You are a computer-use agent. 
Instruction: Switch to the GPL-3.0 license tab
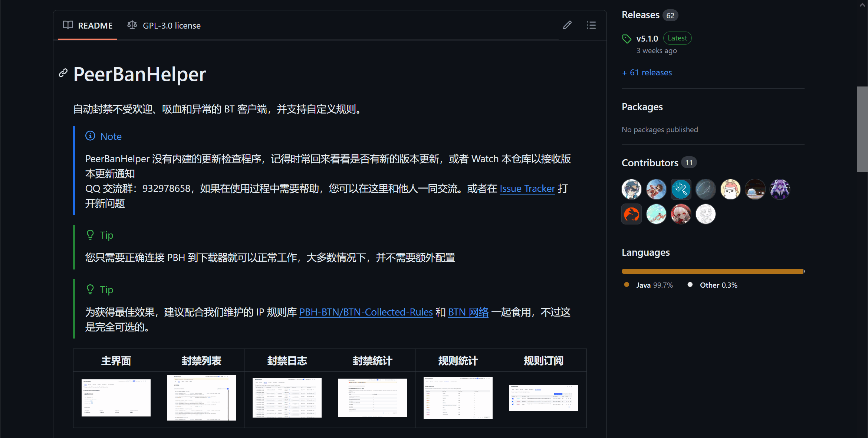[164, 25]
